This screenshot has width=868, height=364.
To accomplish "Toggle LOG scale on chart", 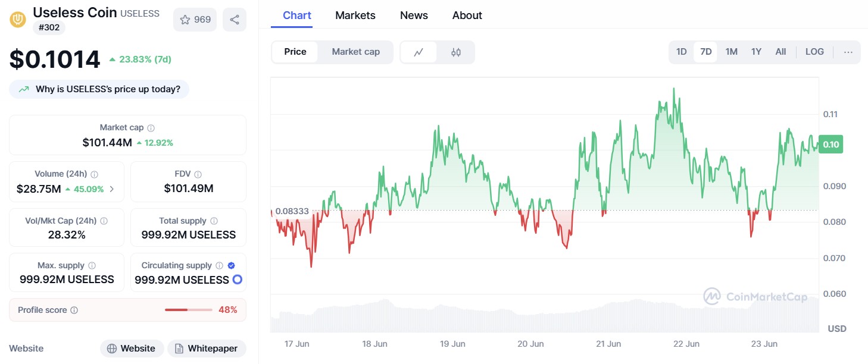I will [814, 52].
